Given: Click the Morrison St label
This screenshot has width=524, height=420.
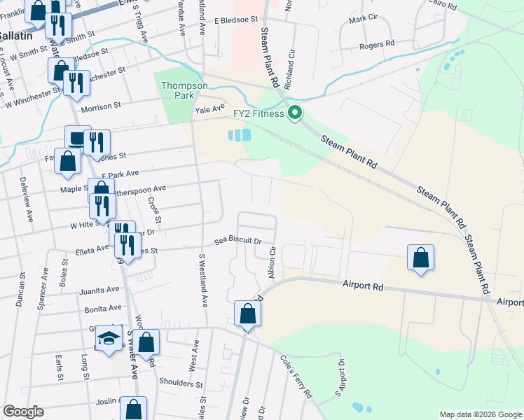Looking at the screenshot, I should 101,107.
